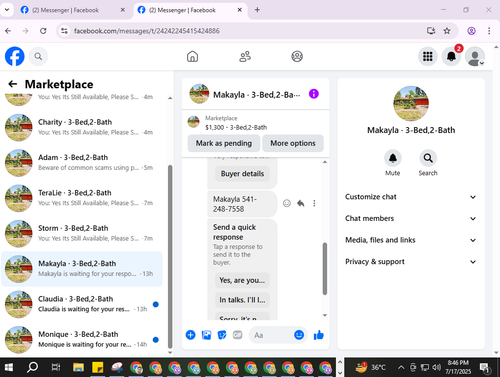Open Monique 3-Bed,2-Bath conversation
This screenshot has width=500, height=377.
[82, 339]
